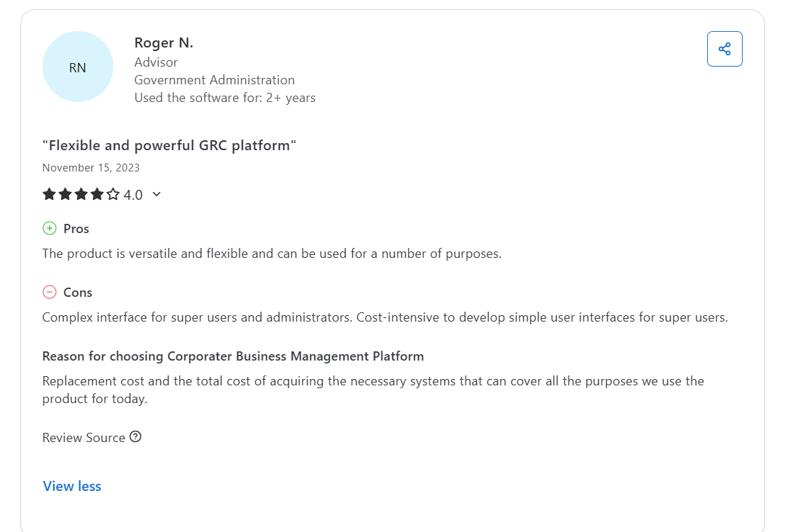Click the Review Source help icon

[x=135, y=436]
